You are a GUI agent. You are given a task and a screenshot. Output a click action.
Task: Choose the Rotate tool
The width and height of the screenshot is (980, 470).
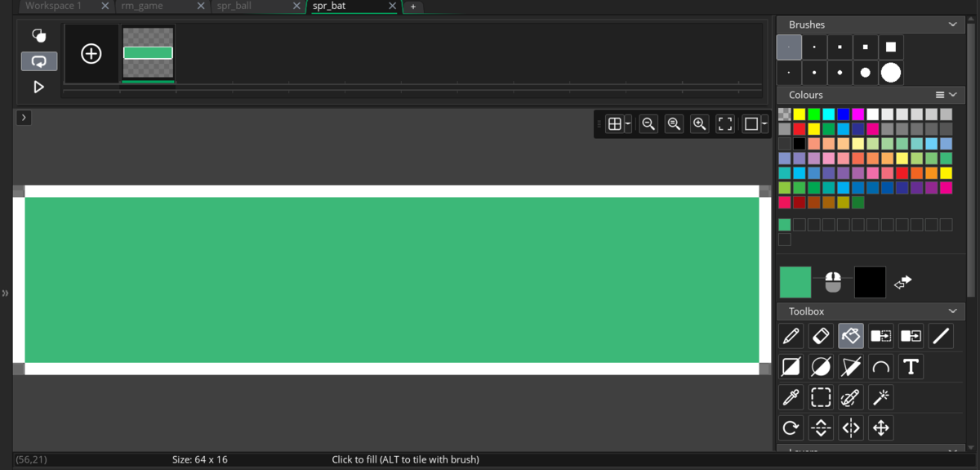tap(791, 427)
